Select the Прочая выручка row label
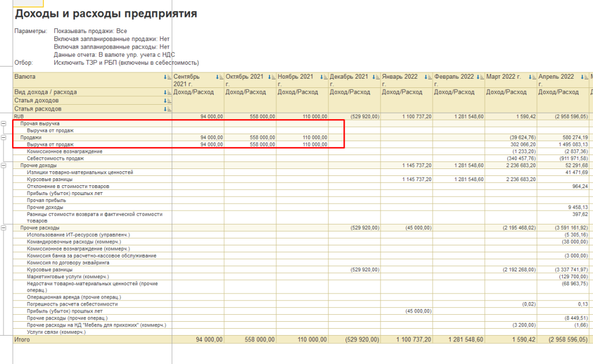The width and height of the screenshot is (593, 364). [40, 124]
